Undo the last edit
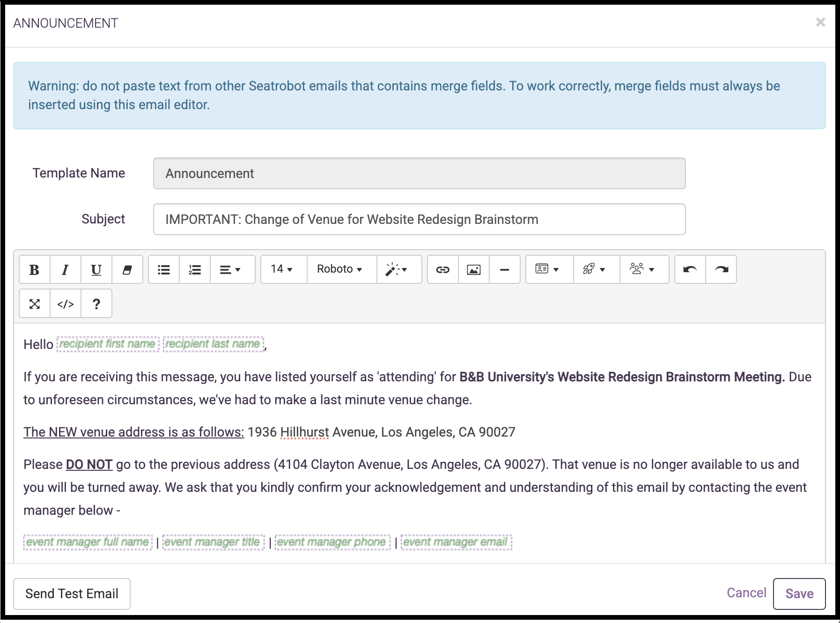The height and width of the screenshot is (623, 840). (690, 269)
